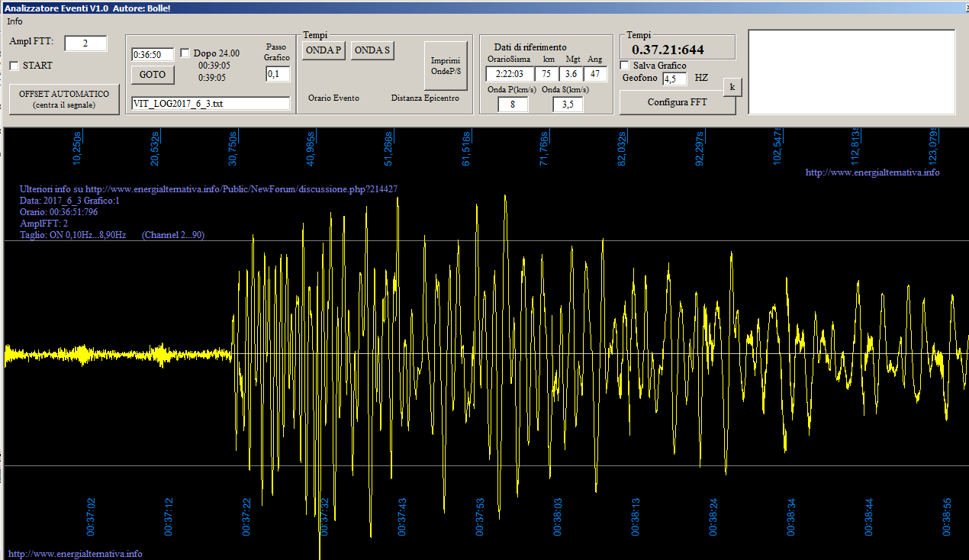Toggle the Salva Grafico checkbox
969x560 pixels.
624,66
